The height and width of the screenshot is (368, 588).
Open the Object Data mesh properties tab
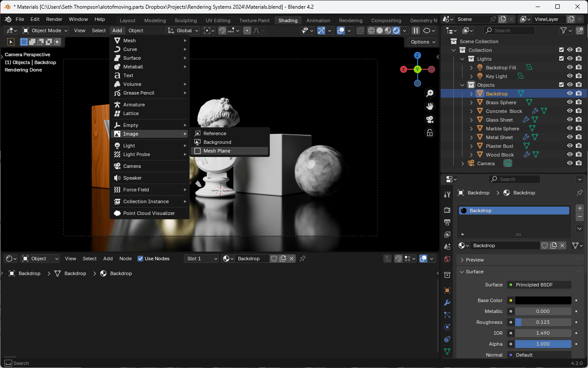[447, 351]
